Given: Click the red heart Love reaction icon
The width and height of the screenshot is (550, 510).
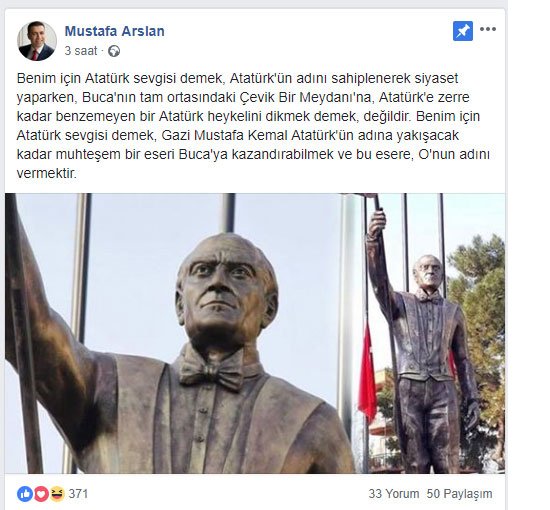Looking at the screenshot, I should click(41, 494).
